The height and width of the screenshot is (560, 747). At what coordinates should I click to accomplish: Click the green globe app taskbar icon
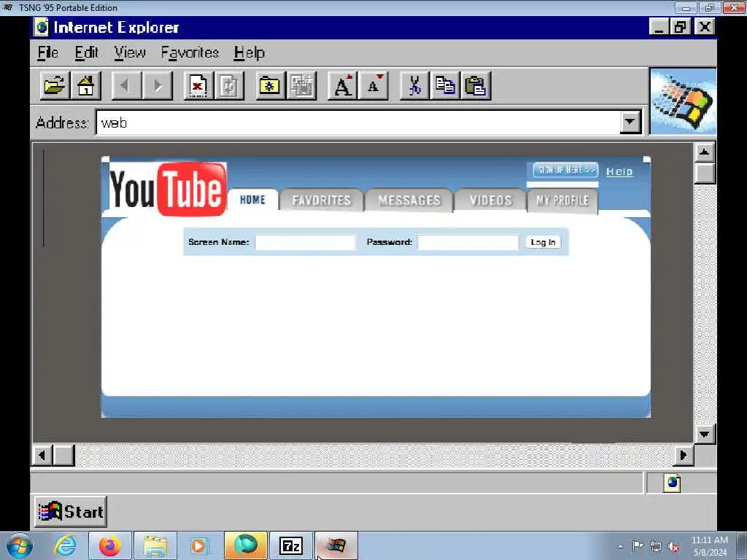(245, 545)
